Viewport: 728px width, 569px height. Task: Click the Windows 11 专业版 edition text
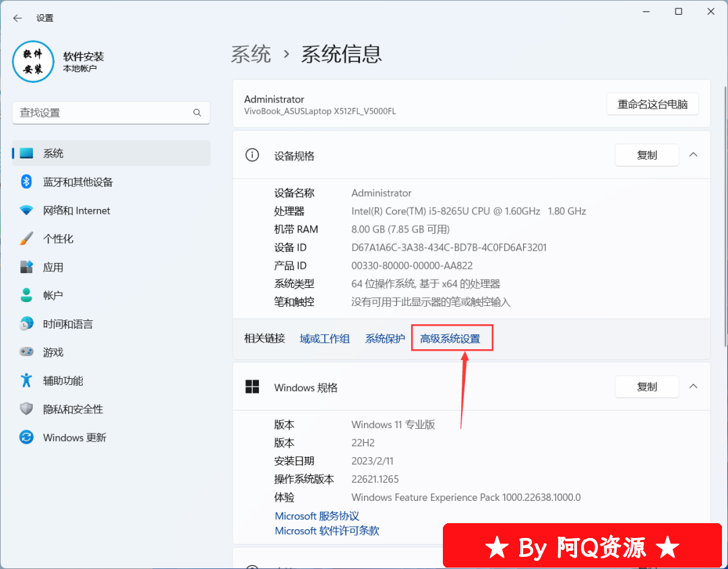[393, 425]
